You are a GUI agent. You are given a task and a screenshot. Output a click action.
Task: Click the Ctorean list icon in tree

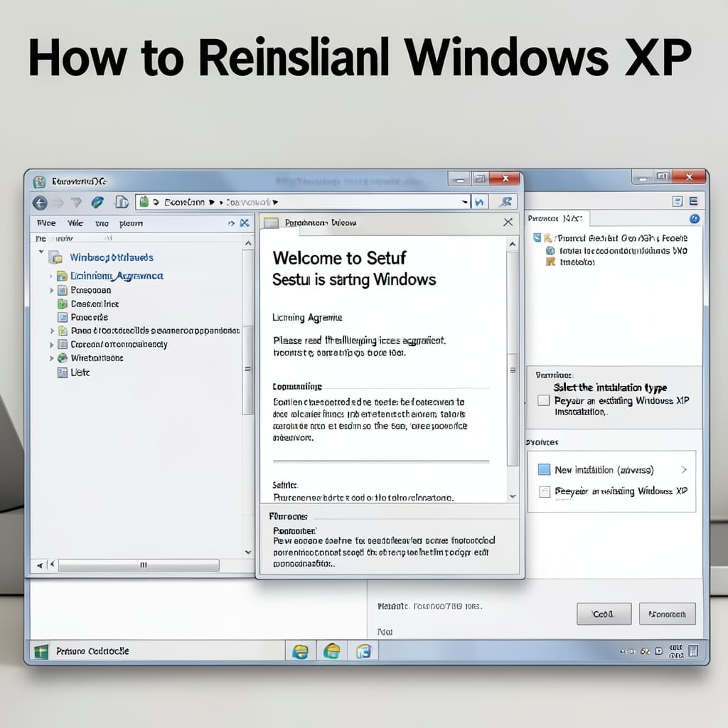pos(63,345)
